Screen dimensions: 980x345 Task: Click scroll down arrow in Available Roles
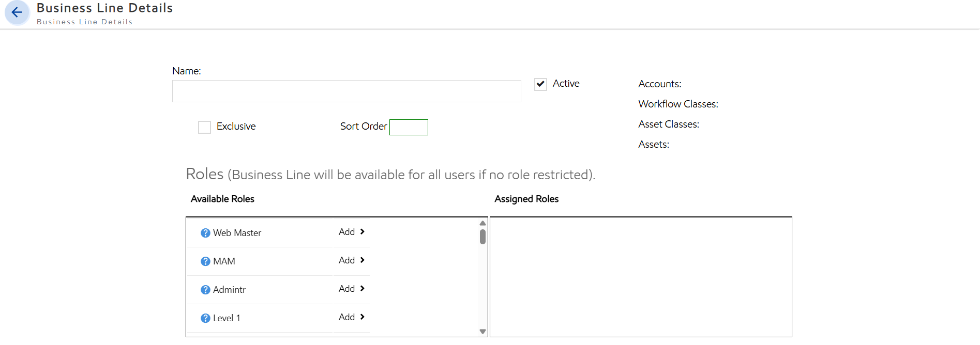pyautogui.click(x=483, y=332)
